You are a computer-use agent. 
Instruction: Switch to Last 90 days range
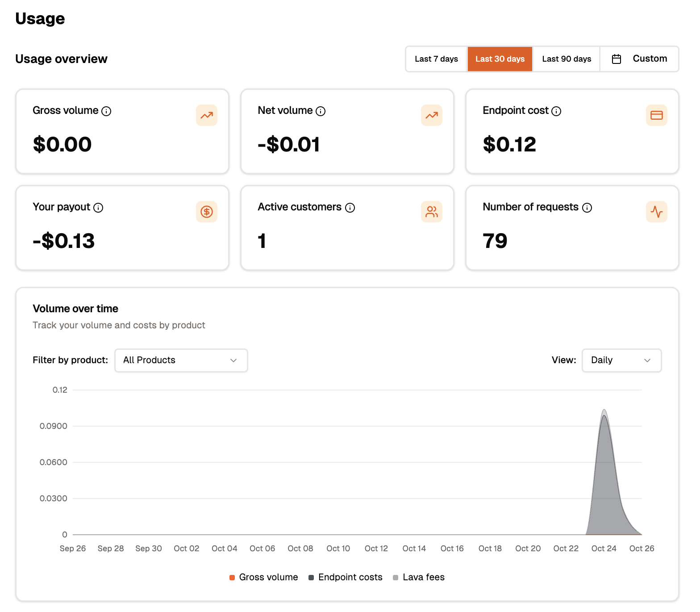(567, 59)
